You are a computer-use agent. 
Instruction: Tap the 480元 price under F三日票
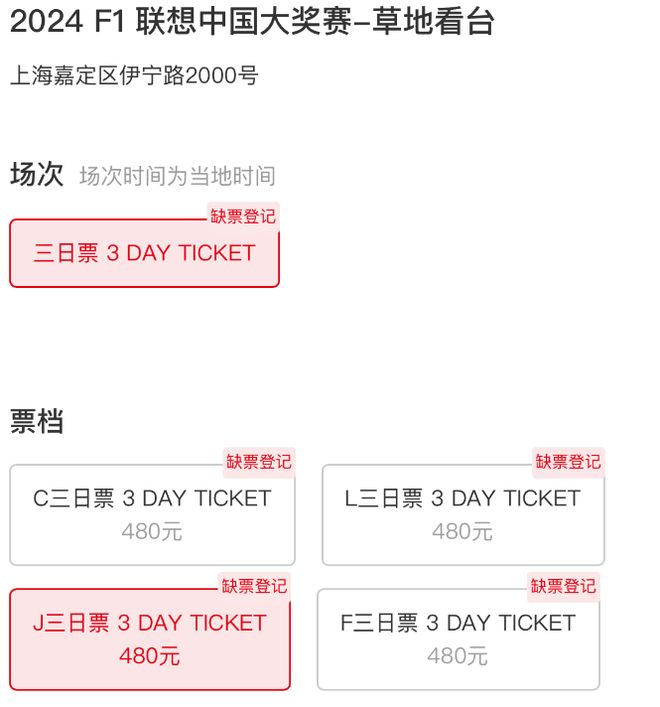pos(458,657)
